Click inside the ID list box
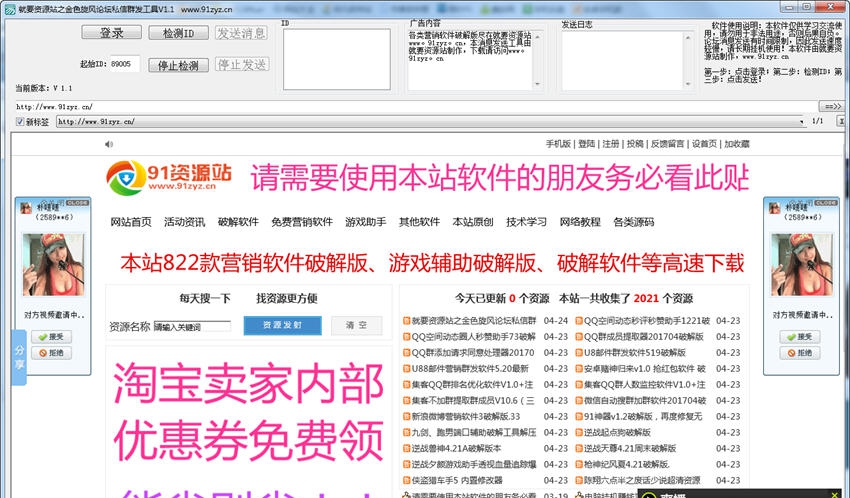 pos(337,60)
